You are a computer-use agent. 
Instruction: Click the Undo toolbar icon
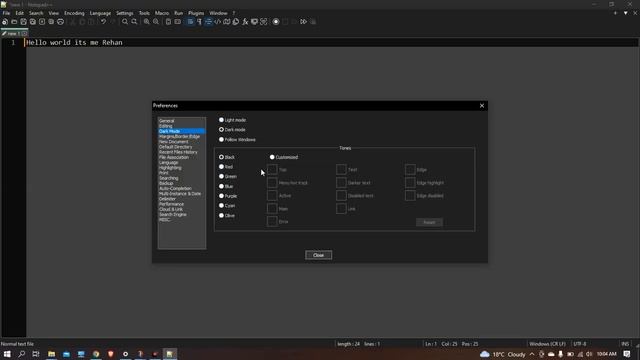coord(104,22)
